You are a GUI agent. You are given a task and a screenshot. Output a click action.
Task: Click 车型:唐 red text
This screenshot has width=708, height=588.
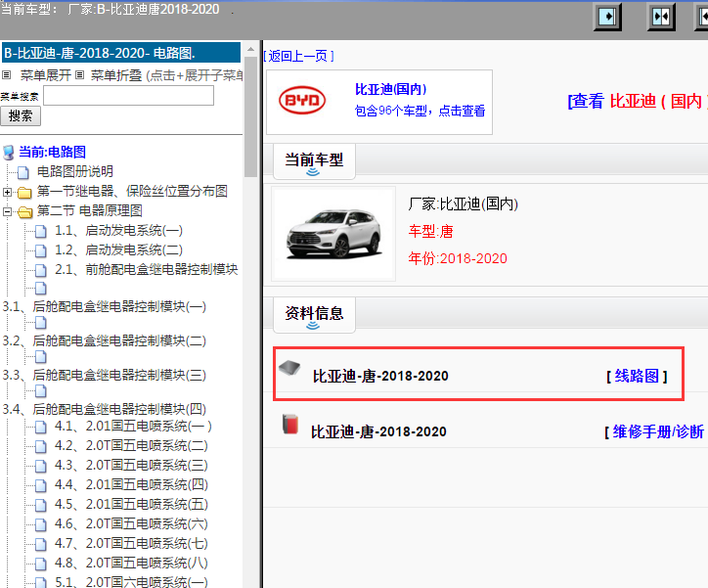430,231
